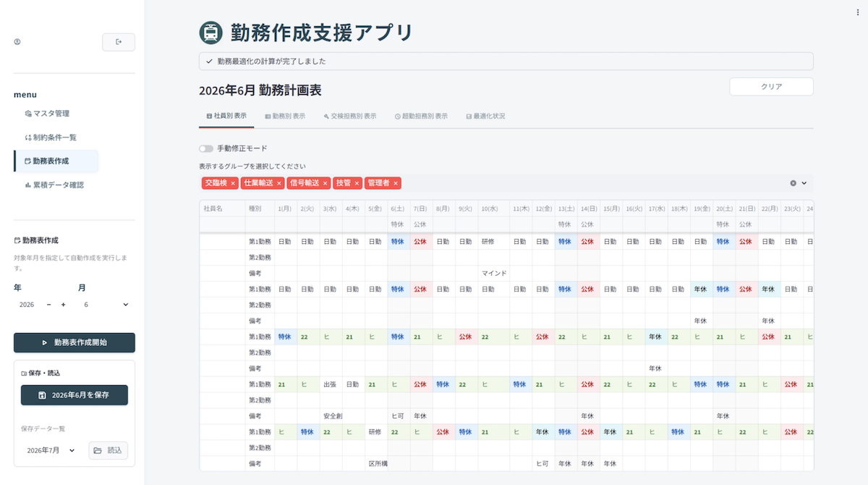
Task: Click the 10(水) date column header
Action: (x=494, y=208)
